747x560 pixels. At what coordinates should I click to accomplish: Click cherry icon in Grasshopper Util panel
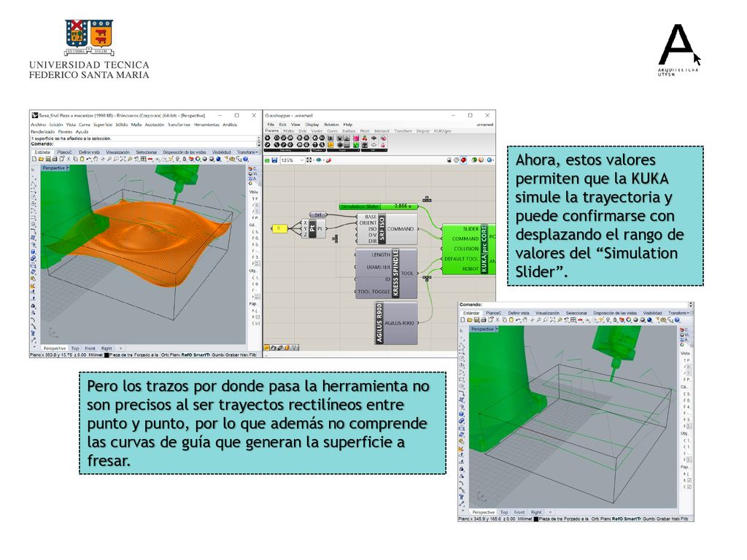point(365,138)
